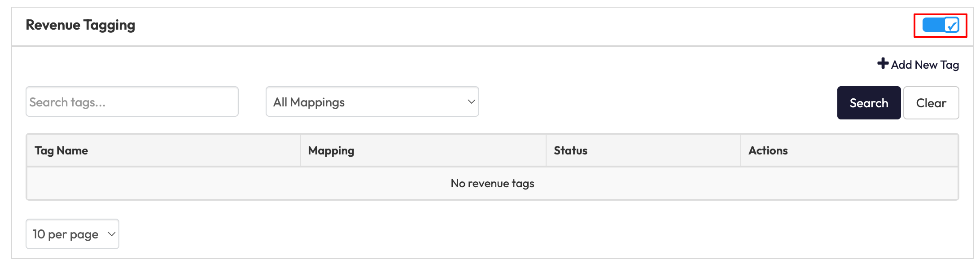Viewport: 980px width, 264px height.
Task: Click the Actions column header
Action: coord(768,151)
